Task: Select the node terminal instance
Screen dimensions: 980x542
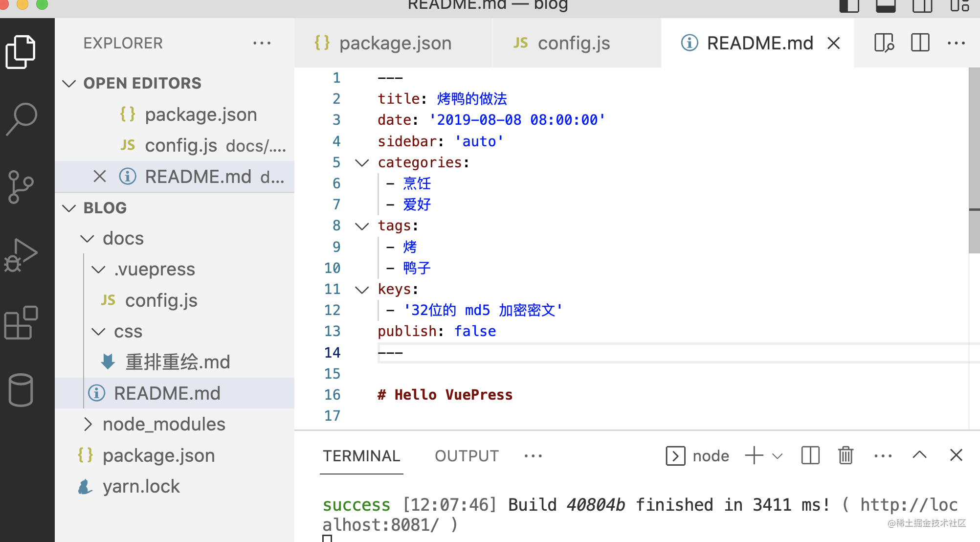Action: tap(697, 456)
